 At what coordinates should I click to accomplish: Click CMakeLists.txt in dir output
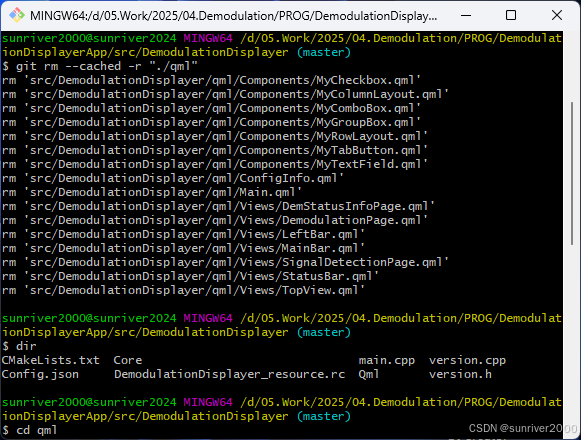click(x=51, y=360)
